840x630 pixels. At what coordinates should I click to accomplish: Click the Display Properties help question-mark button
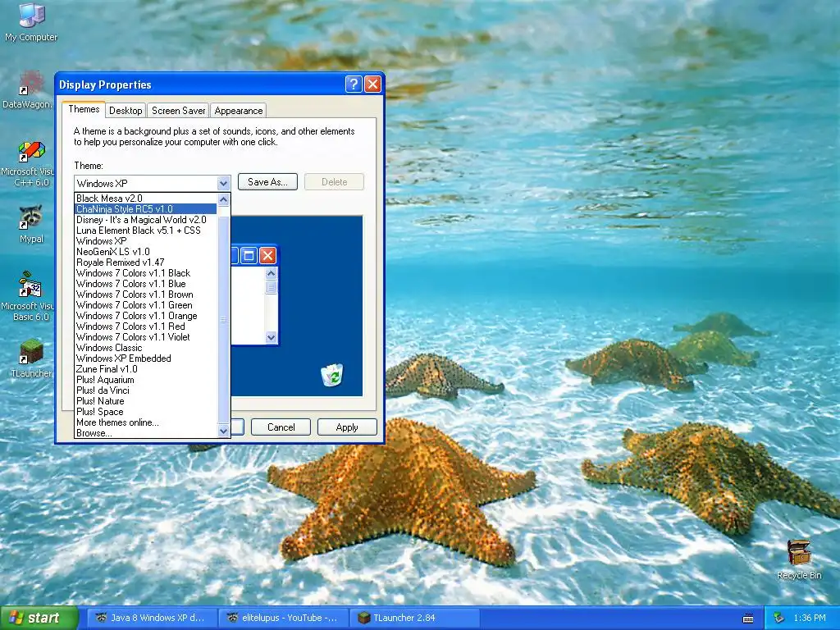click(x=354, y=84)
